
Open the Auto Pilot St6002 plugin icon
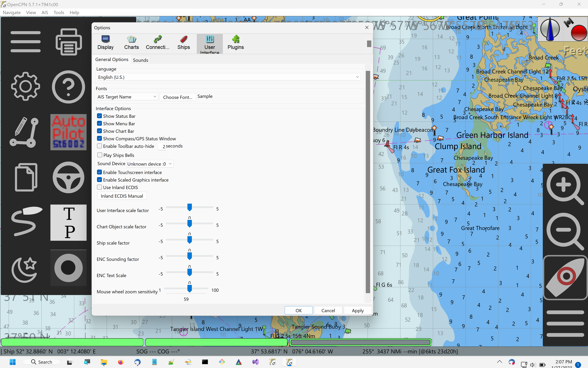click(x=69, y=132)
